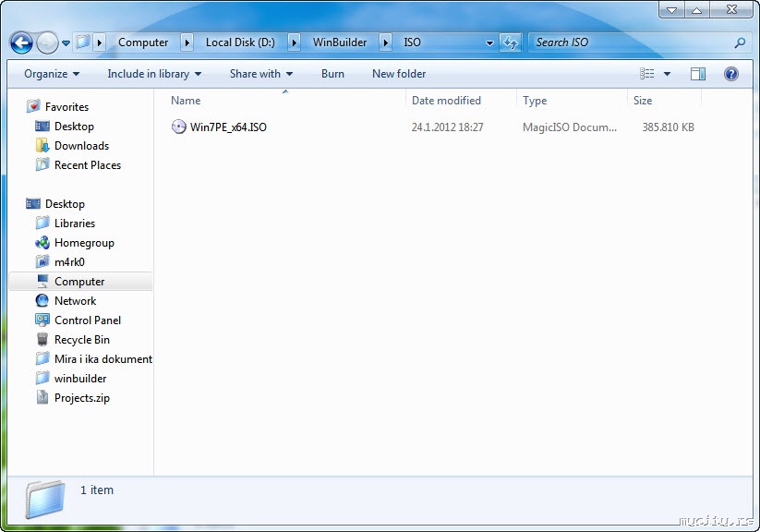Open the Recycle Bin
This screenshot has height=532, width=760.
82,340
